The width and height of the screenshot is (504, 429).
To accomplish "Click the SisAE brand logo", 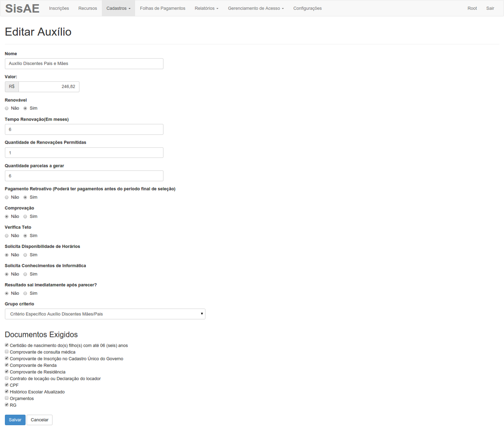I will click(x=22, y=8).
